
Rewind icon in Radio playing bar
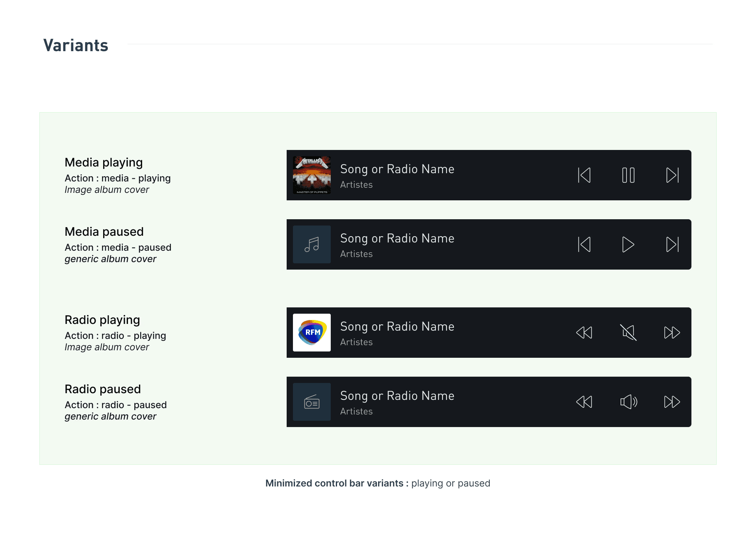pyautogui.click(x=584, y=333)
